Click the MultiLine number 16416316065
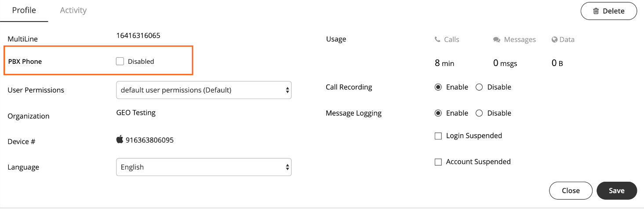The width and height of the screenshot is (644, 209). (138, 36)
